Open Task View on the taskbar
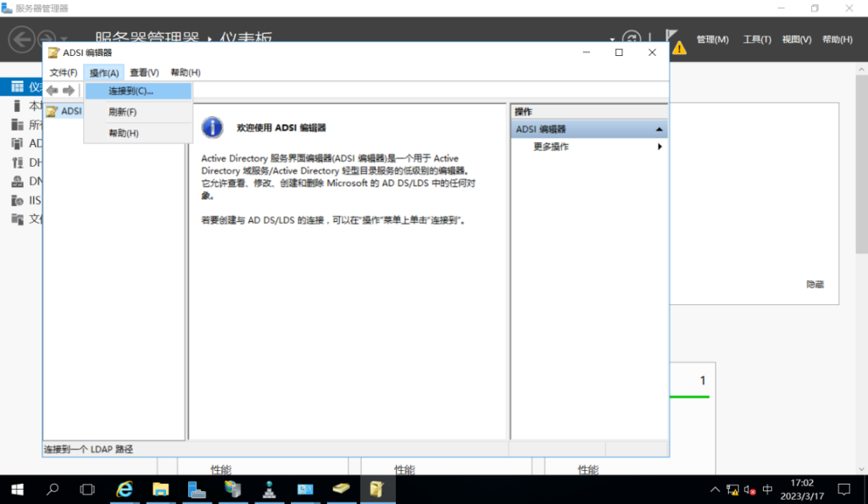Viewport: 868px width, 504px height. 87,490
